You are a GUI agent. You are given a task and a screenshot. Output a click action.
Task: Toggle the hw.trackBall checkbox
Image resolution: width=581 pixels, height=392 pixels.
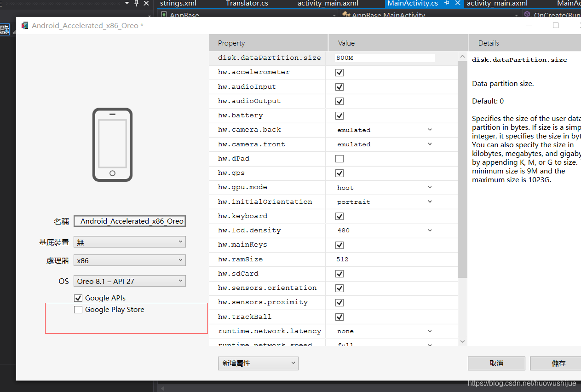(x=339, y=317)
